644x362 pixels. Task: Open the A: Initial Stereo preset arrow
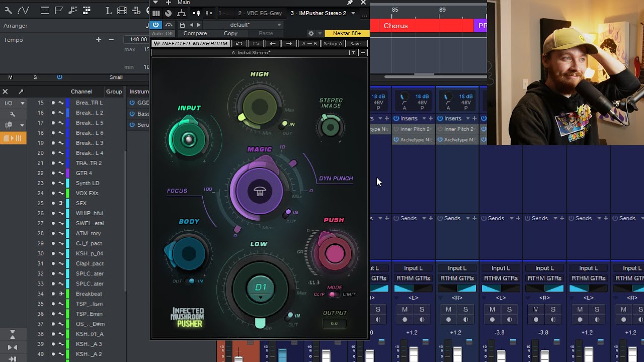[x=353, y=53]
